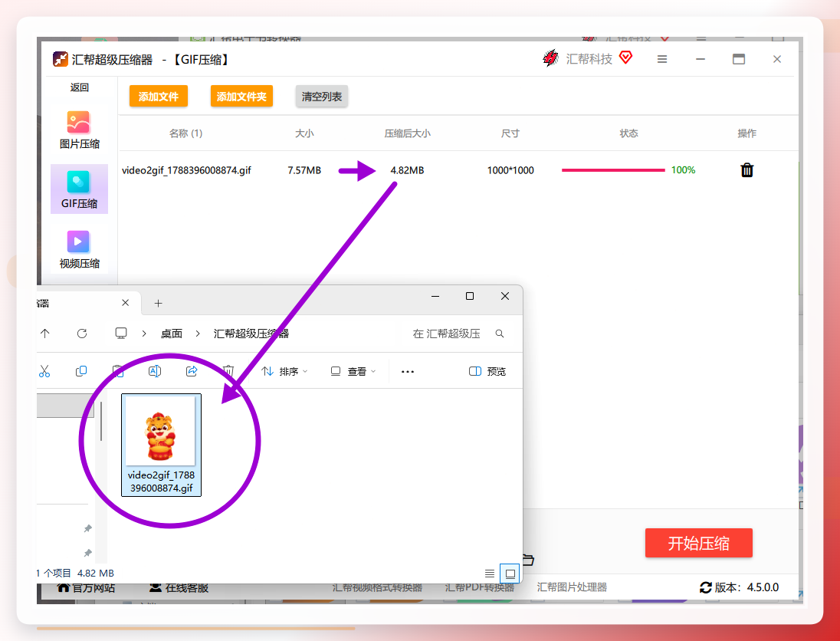
Task: Switch to details list view
Action: coord(490,574)
